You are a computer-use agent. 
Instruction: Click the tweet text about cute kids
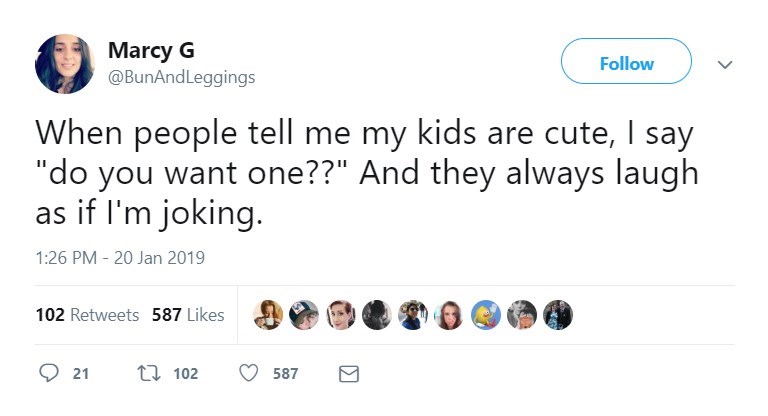pyautogui.click(x=365, y=172)
